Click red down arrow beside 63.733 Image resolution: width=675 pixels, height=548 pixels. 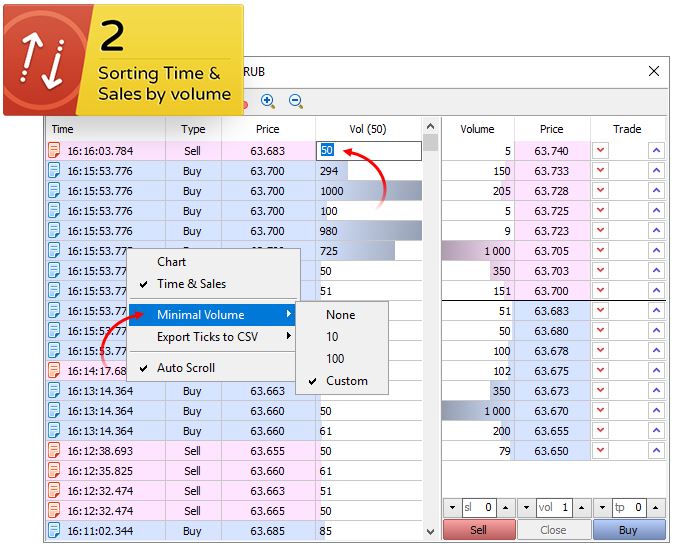pos(601,170)
